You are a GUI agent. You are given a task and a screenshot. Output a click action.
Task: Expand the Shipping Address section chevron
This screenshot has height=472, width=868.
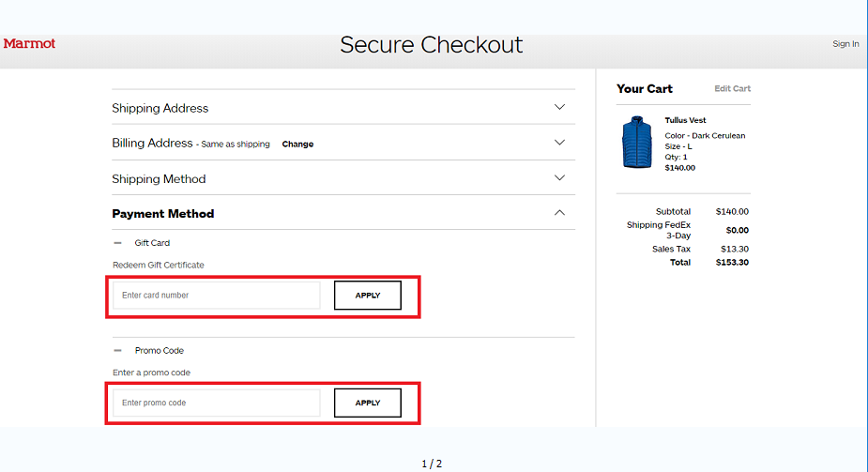pos(559,107)
